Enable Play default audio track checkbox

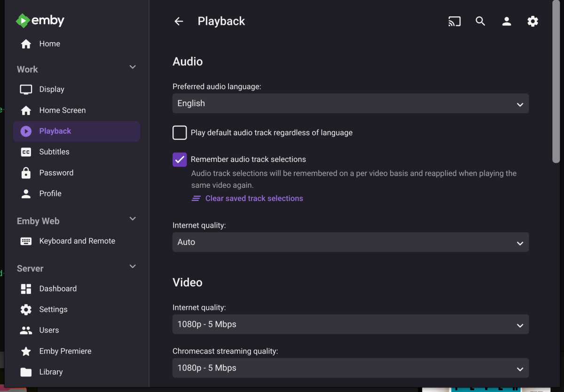click(180, 133)
